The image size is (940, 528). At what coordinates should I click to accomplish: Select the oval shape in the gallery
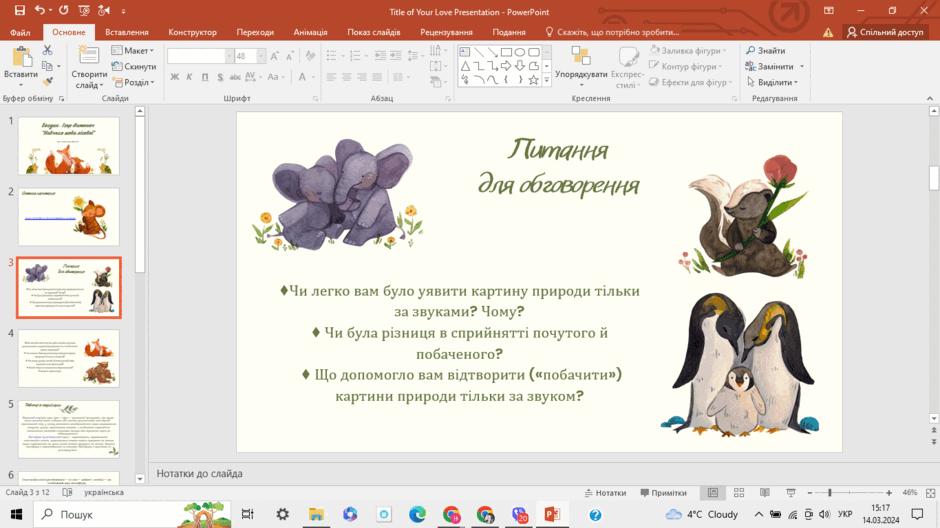coord(520,52)
